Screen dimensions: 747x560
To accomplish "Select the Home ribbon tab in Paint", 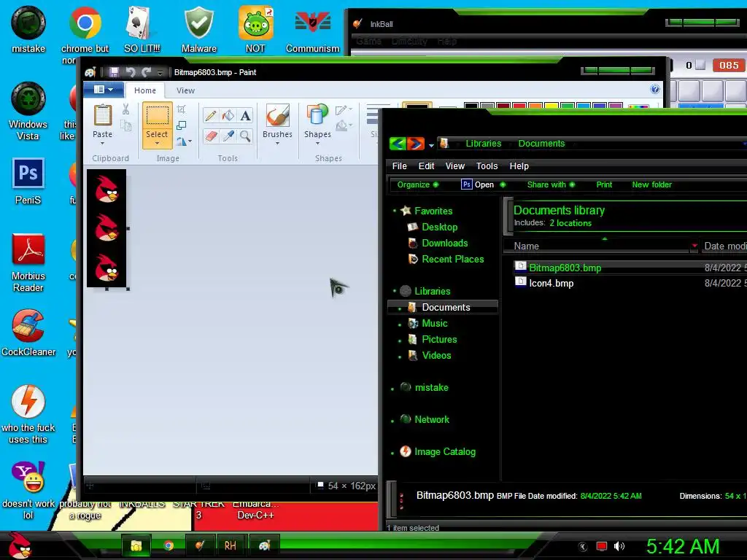I will (145, 90).
